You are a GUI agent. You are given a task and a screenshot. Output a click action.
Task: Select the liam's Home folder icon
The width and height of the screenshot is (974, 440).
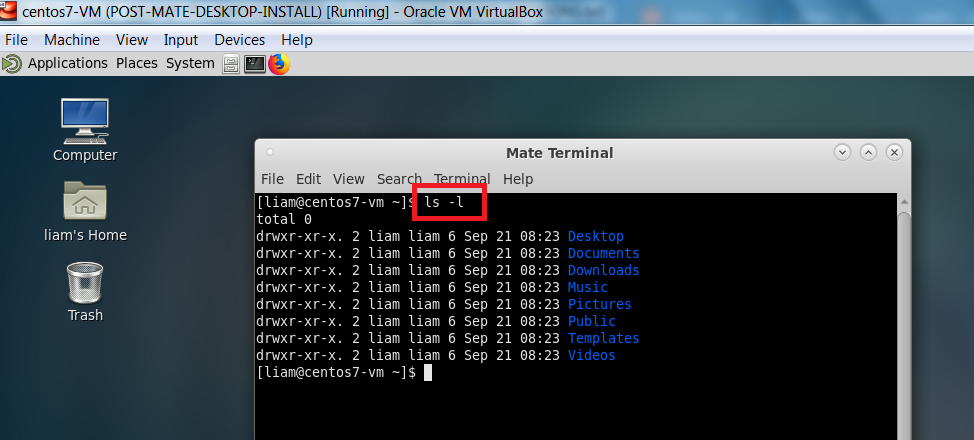pyautogui.click(x=85, y=202)
